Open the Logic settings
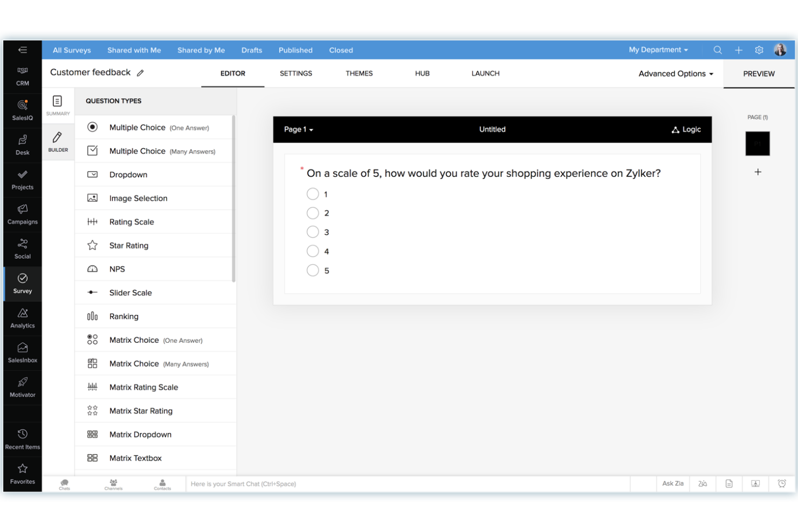This screenshot has width=798, height=532. click(686, 129)
